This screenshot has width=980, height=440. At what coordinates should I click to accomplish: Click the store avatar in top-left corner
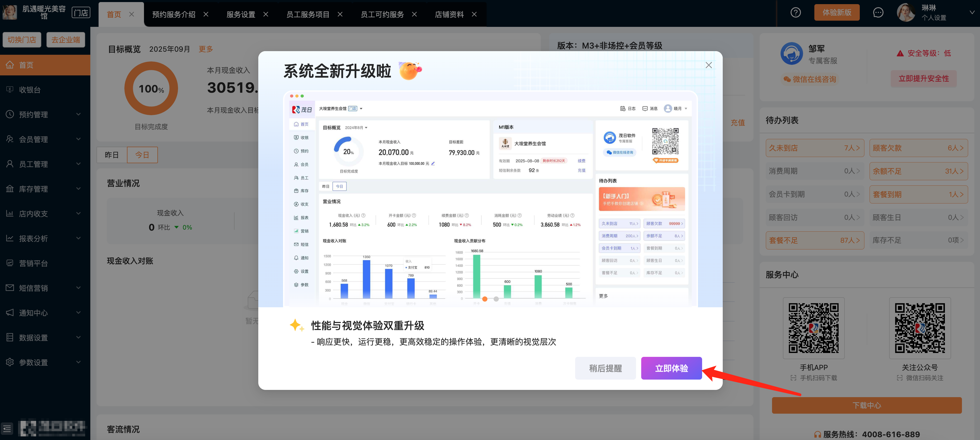click(x=10, y=13)
